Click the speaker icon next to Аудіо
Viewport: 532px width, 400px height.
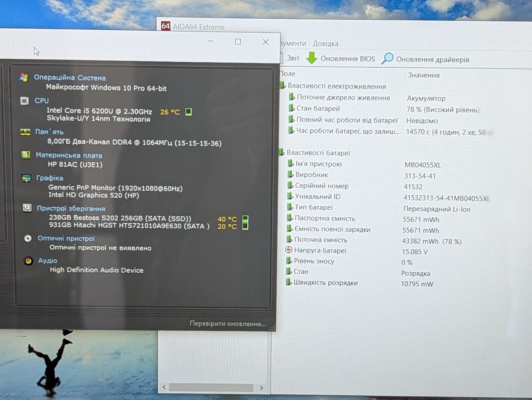28,260
